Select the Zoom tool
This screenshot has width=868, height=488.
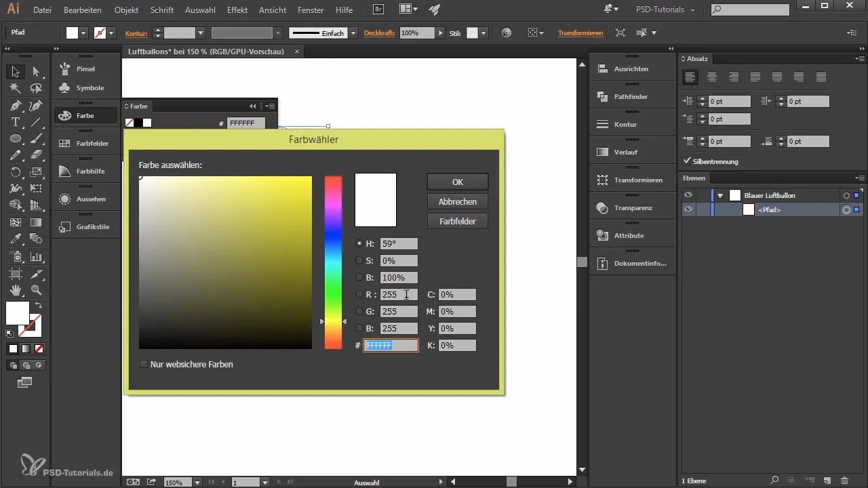[36, 290]
